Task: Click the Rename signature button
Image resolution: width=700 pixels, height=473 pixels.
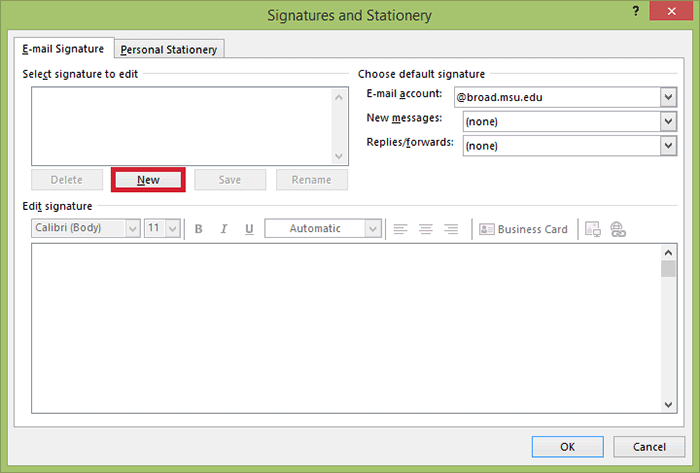Action: pyautogui.click(x=312, y=180)
